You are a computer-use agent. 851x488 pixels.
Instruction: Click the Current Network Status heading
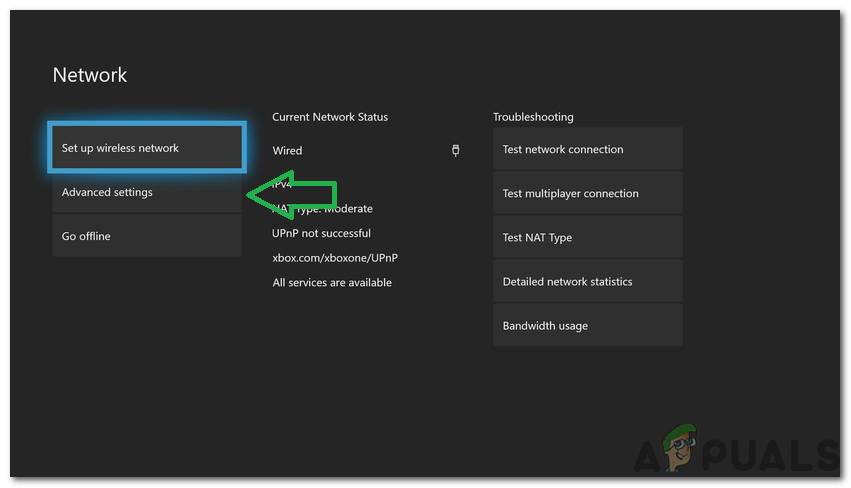330,117
